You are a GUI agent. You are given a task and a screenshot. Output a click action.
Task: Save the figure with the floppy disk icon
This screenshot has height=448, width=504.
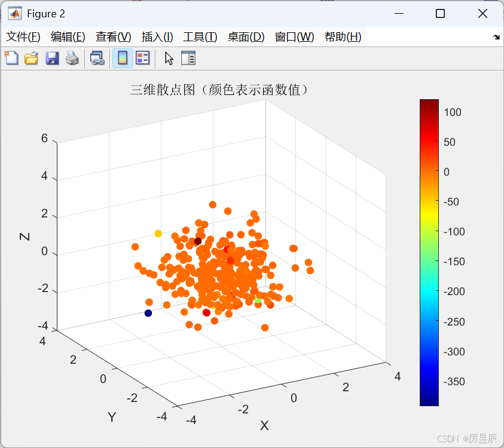coord(52,59)
